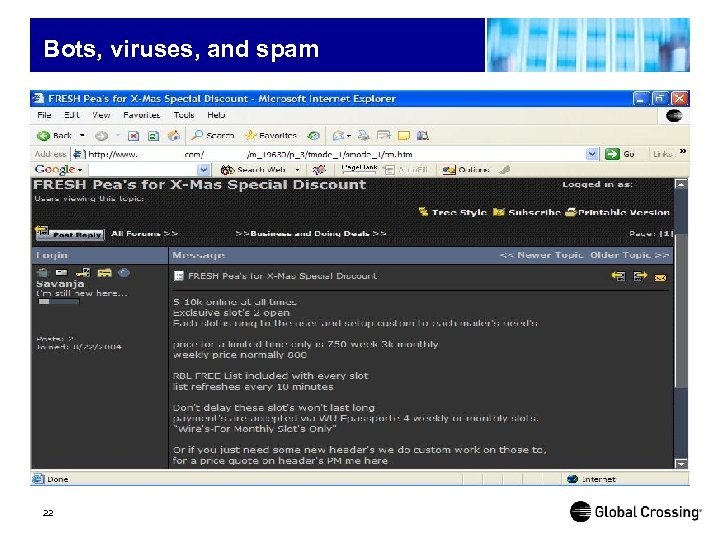Click the quote/forward post icon
720x540 pixels.
coord(640,276)
